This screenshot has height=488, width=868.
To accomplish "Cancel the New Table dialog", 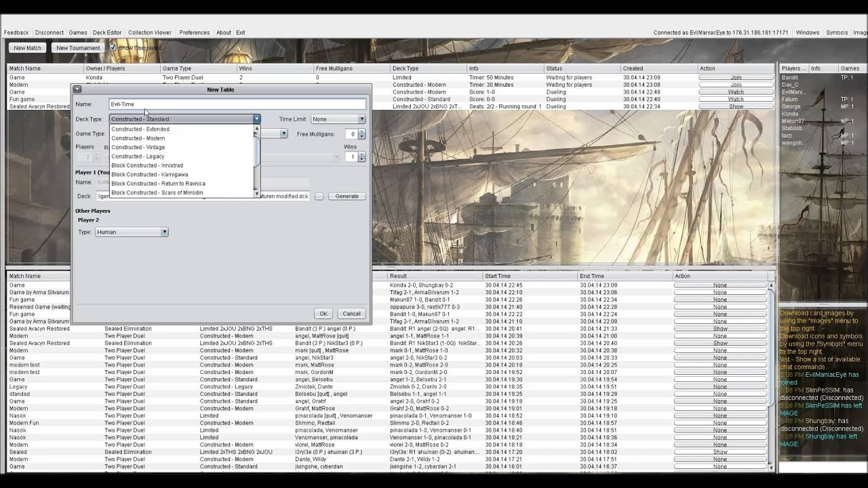I will click(351, 314).
